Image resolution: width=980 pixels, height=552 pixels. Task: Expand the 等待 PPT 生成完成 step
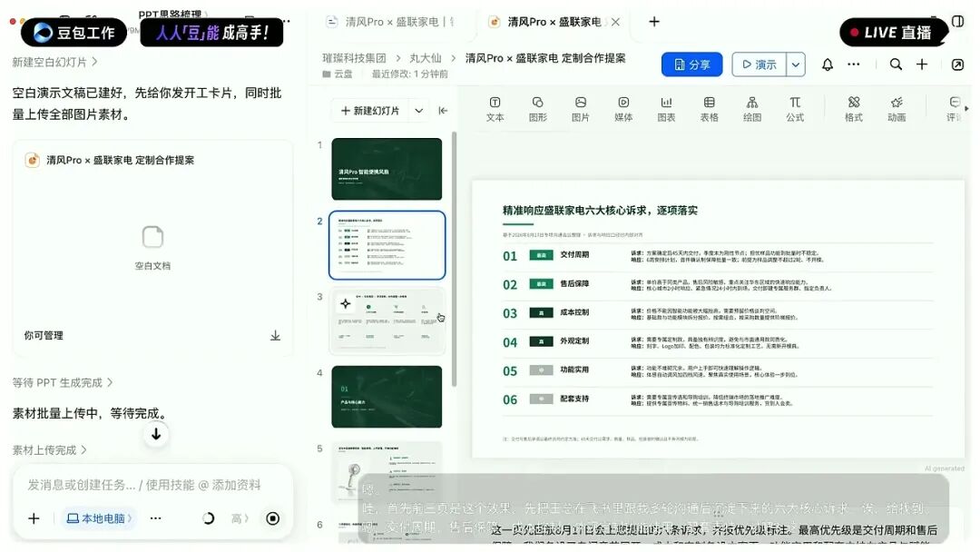[63, 382]
